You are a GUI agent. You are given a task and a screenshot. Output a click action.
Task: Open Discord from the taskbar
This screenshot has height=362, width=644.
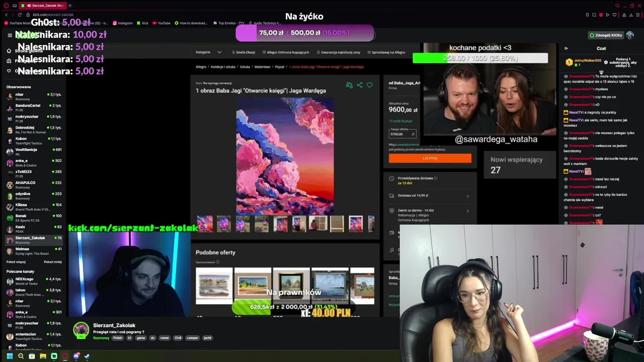pyautogui.click(x=76, y=356)
